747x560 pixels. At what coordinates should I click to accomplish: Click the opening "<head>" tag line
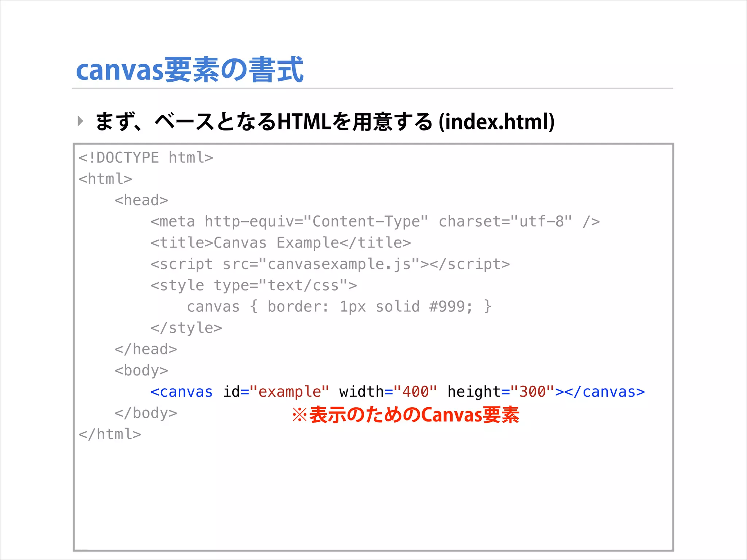pyautogui.click(x=141, y=200)
